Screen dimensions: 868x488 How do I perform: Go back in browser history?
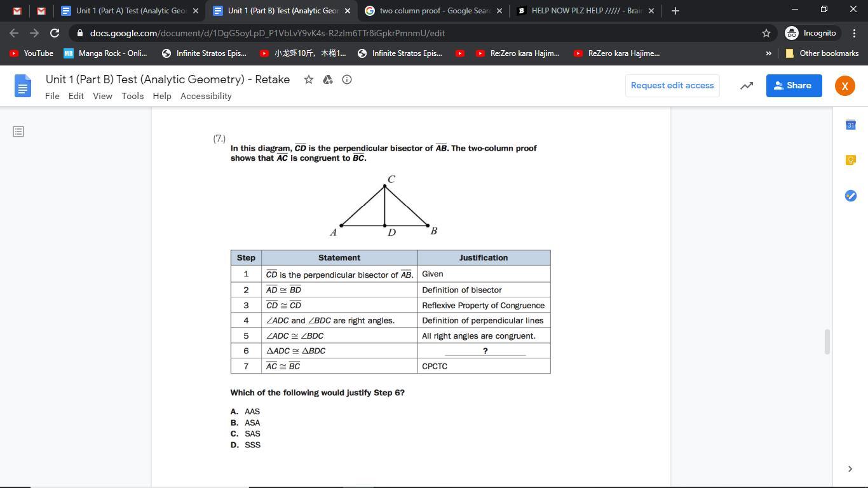14,33
